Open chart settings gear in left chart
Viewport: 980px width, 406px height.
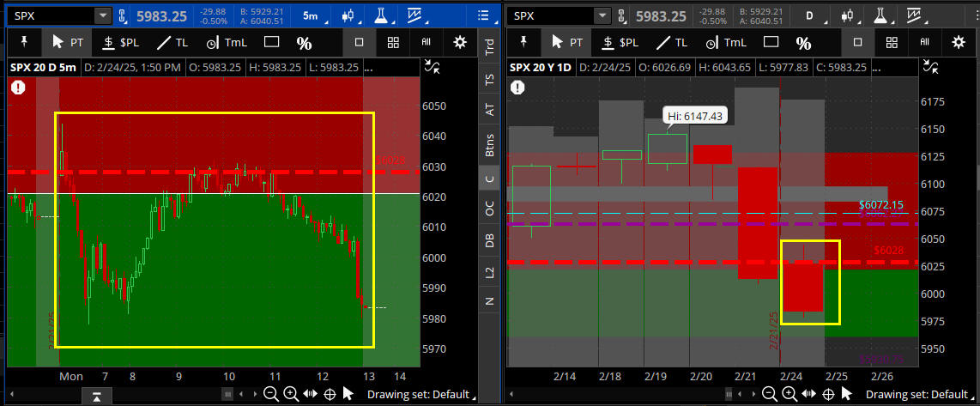461,42
